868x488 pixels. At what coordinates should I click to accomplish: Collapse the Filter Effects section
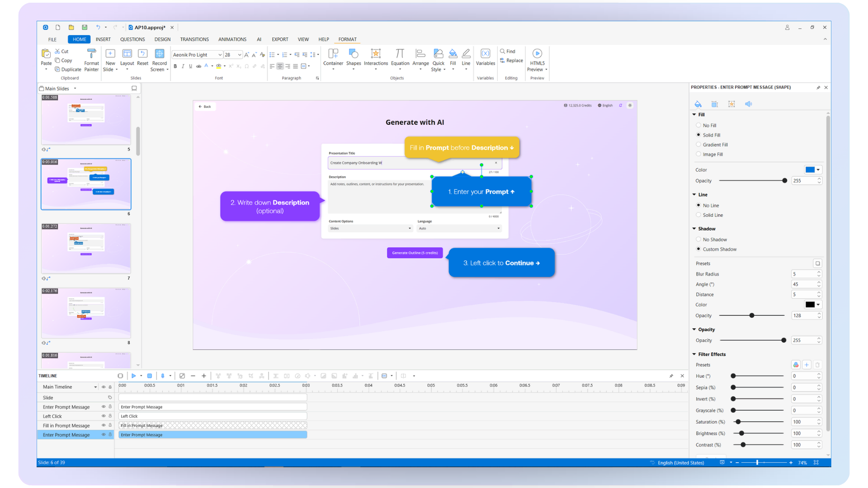point(694,354)
